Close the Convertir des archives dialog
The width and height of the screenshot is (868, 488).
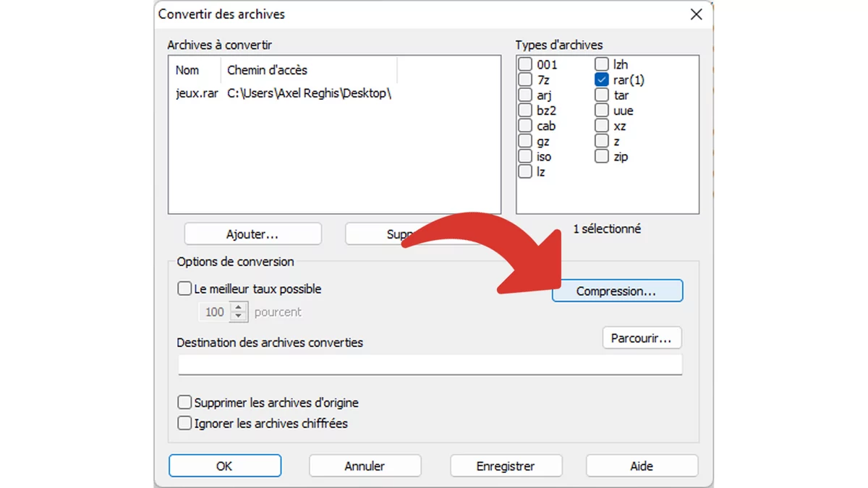coord(696,14)
